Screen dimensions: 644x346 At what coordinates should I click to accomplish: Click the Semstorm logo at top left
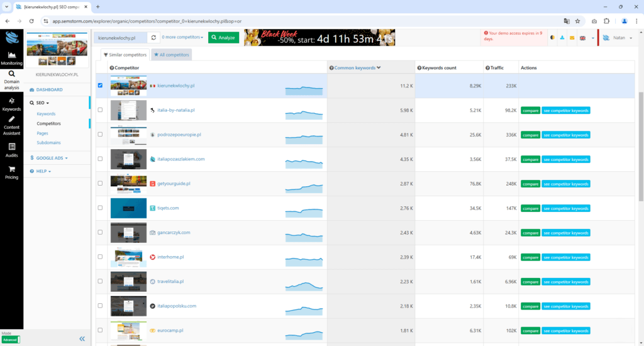pyautogui.click(x=11, y=38)
